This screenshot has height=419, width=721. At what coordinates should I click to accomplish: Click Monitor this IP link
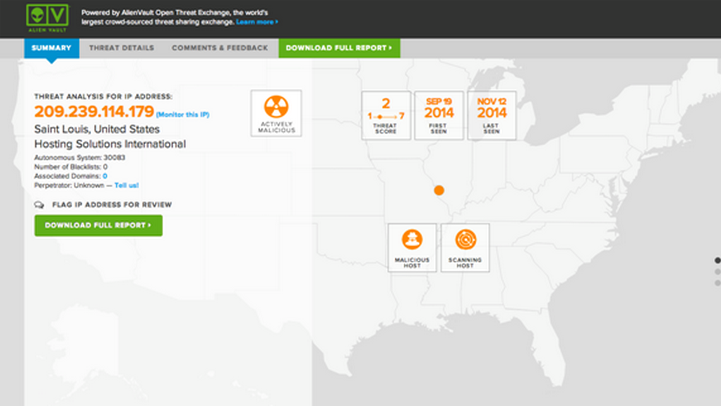[x=183, y=115]
